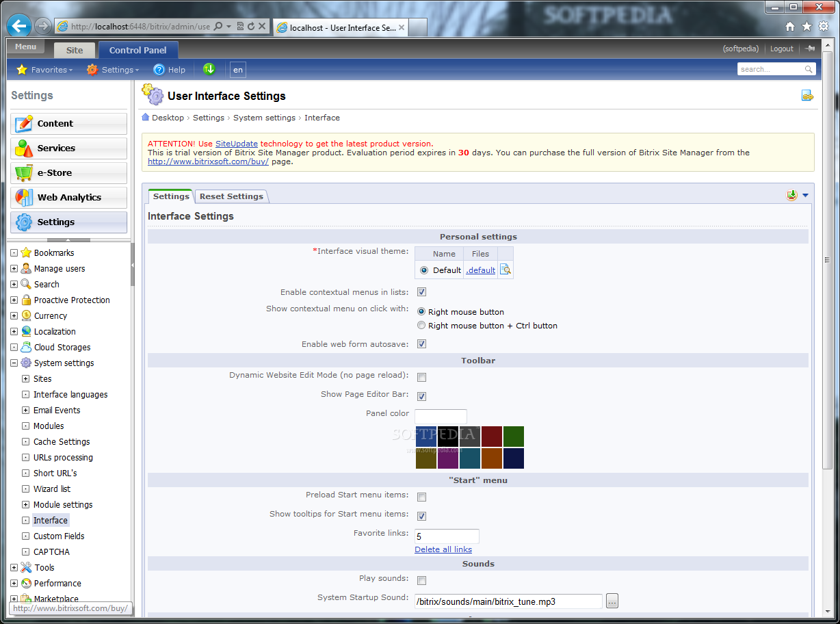The image size is (840, 624).
Task: Open the Services section icon
Action: pos(24,148)
